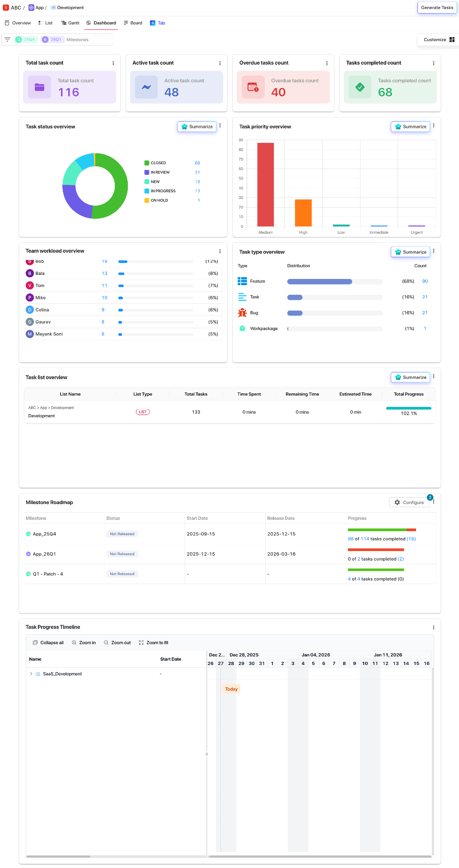Open the 98 completed tasks link for App_25Q4
The image size is (459, 868).
point(351,539)
